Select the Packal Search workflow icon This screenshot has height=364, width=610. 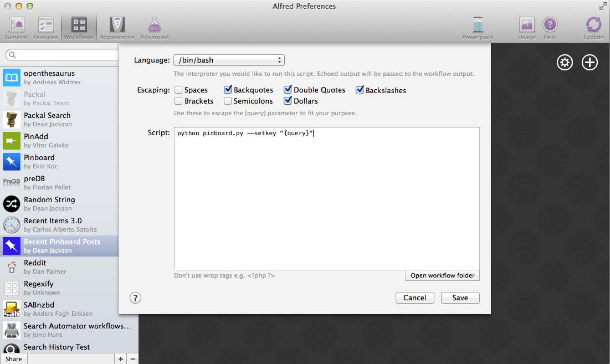click(12, 119)
